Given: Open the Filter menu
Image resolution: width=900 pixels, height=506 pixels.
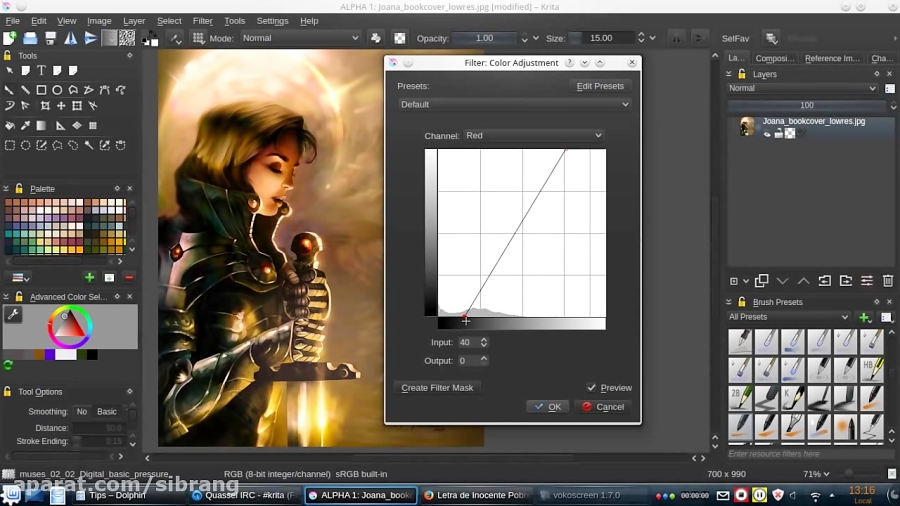Looking at the screenshot, I should tap(203, 21).
